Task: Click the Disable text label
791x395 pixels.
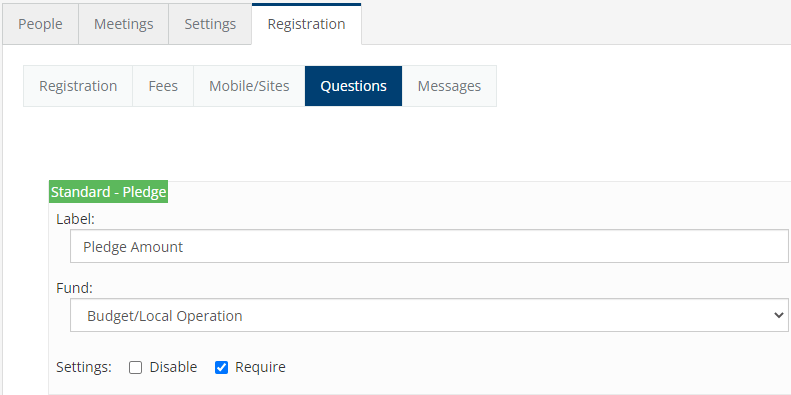Action: (x=174, y=367)
